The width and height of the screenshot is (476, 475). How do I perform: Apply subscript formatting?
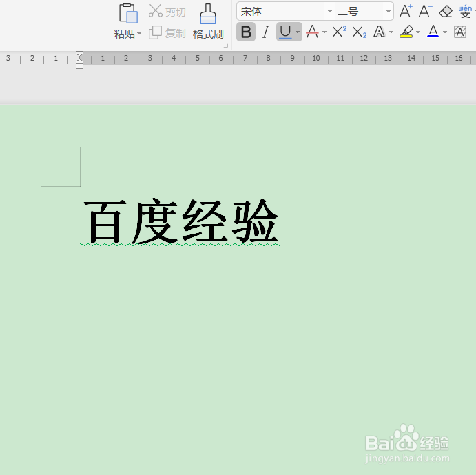point(359,32)
